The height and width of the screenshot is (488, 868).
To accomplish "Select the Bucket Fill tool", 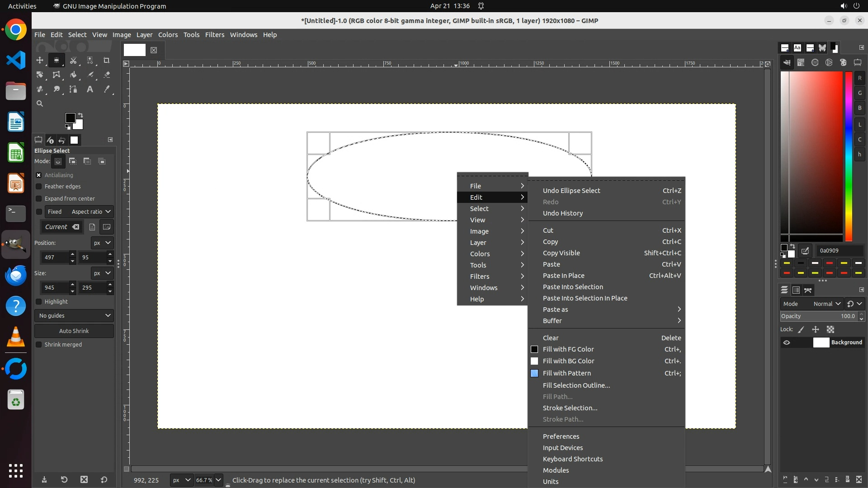I will 73,75.
